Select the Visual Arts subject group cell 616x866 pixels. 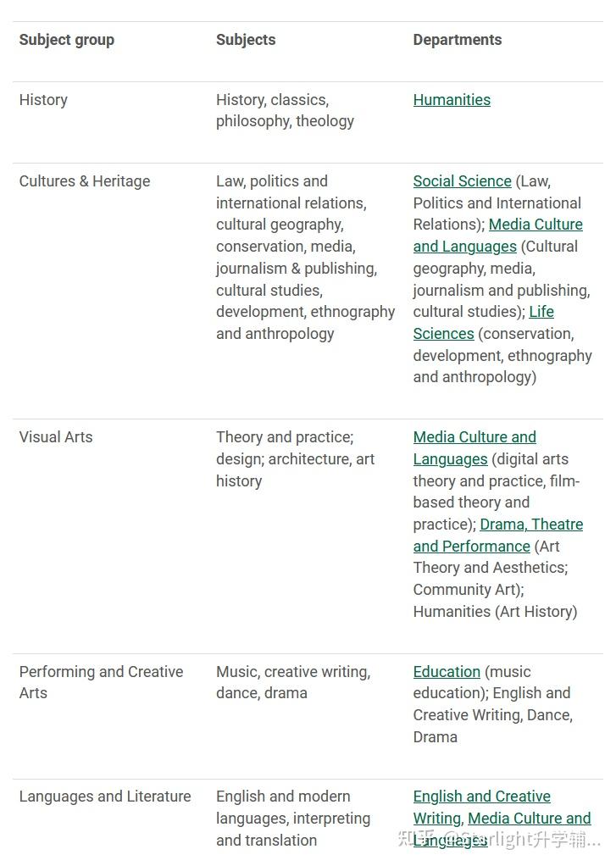(56, 437)
